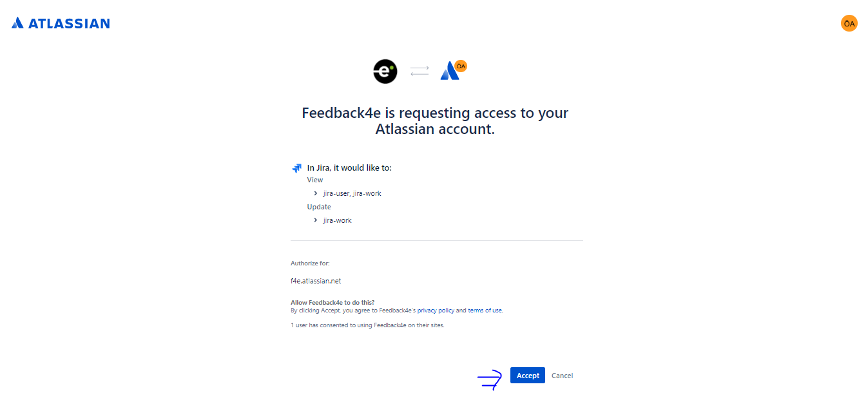Image resolution: width=868 pixels, height=420 pixels.
Task: Expand the jira-user, jira-work scope details
Action: tap(352, 193)
